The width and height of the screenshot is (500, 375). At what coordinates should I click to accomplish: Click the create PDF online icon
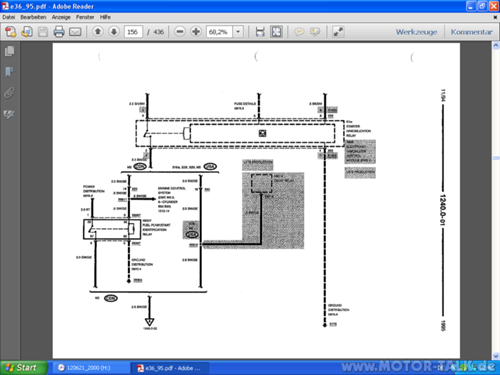[x=11, y=32]
